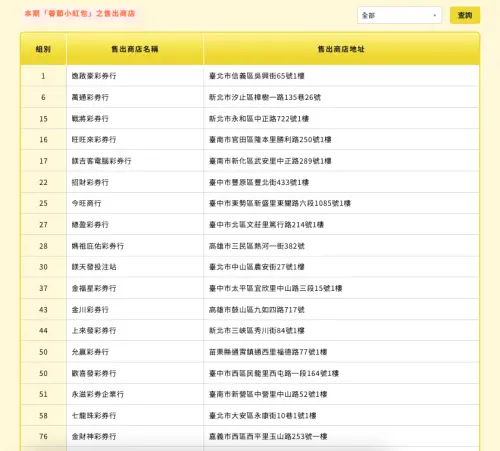
Task: Select store name 萬通彩券行
Action: (x=90, y=97)
